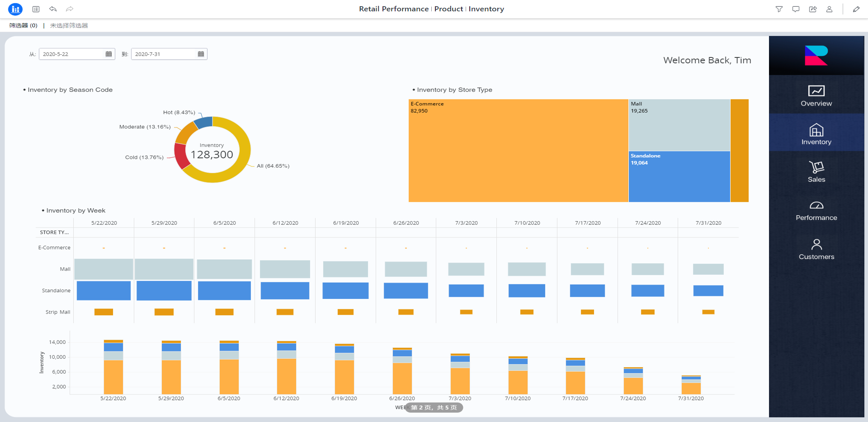Click the redo arrow icon
Screen dimensions: 868x422
click(x=70, y=9)
